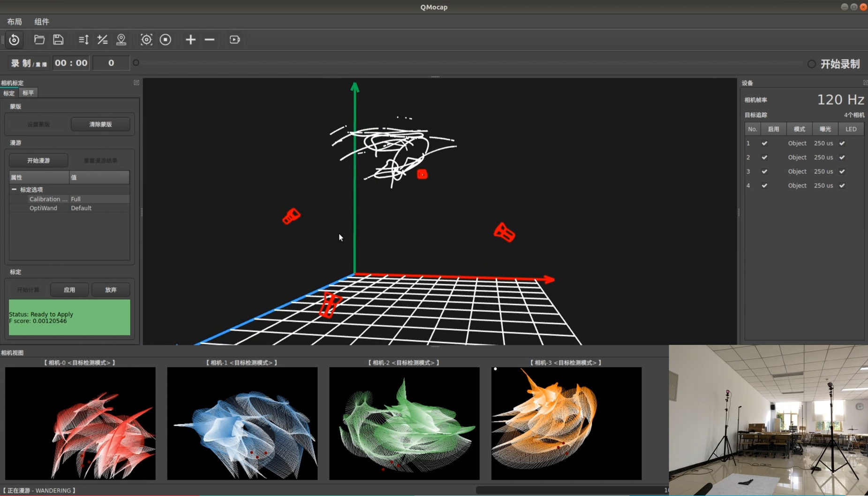Select the calibration target toolbar icon
This screenshot has height=496, width=868.
click(146, 39)
